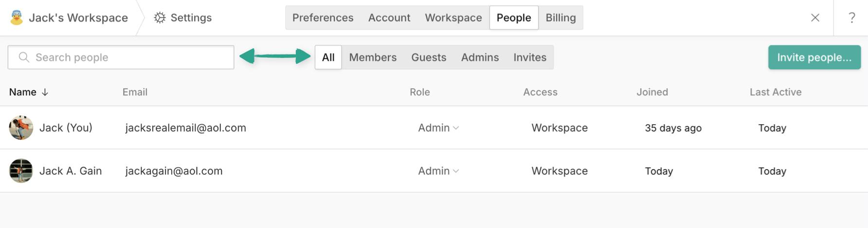Filter people list by Members
Image resolution: width=868 pixels, height=228 pixels.
[373, 57]
